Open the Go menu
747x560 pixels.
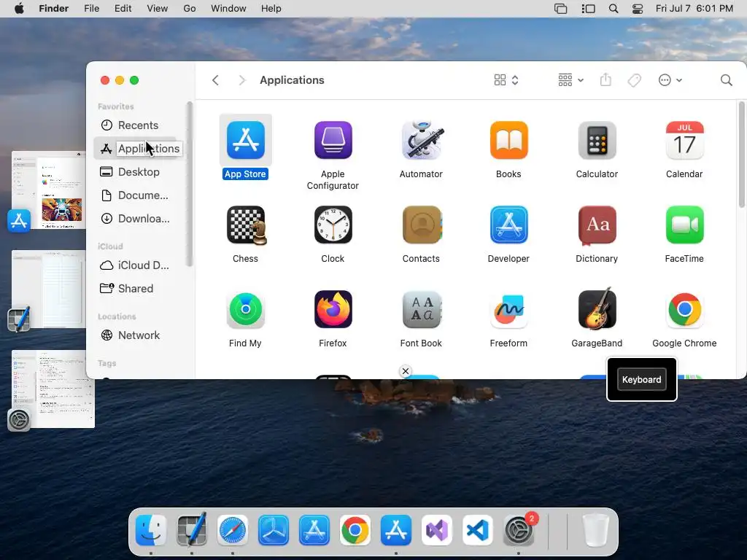(x=190, y=9)
